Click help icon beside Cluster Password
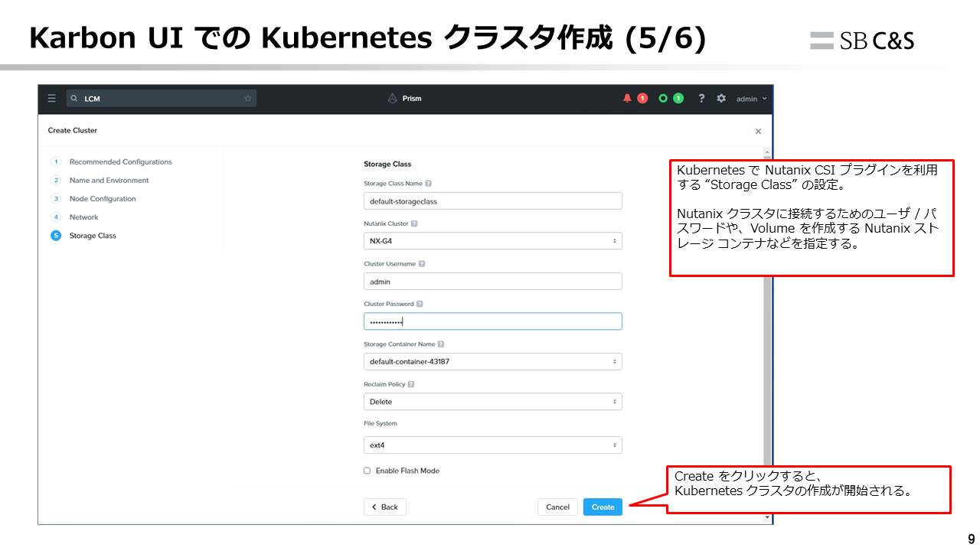This screenshot has width=980, height=551. coord(420,304)
